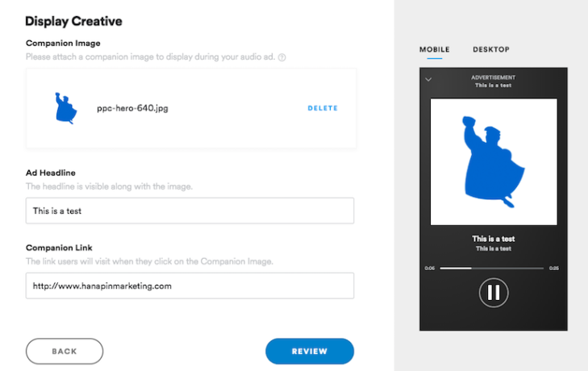Click the ppc-hero-640.jpg file name
Screen dimensions: 588x371
[x=132, y=108]
